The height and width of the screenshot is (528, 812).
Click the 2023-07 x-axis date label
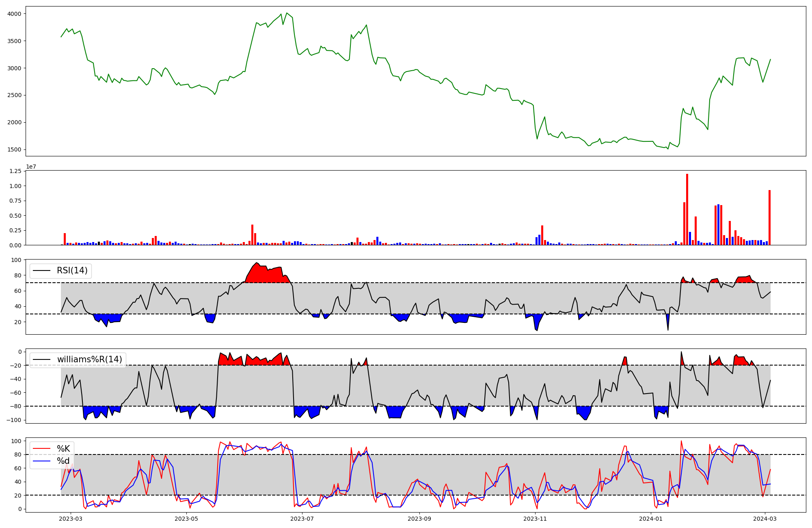pos(302,519)
